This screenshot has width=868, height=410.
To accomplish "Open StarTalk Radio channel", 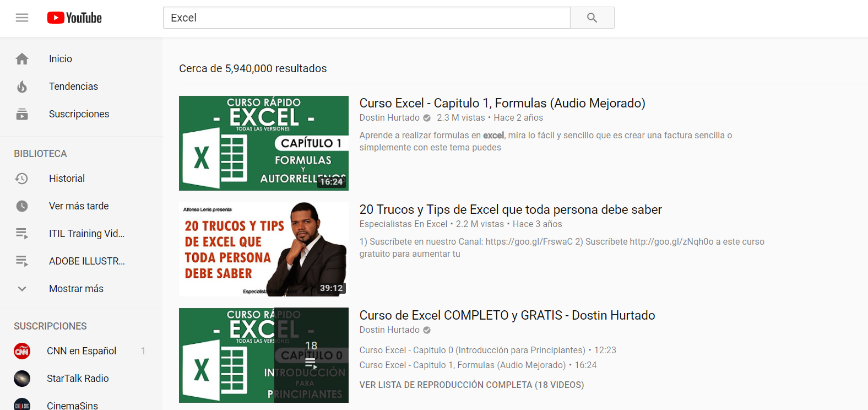I will (x=78, y=379).
